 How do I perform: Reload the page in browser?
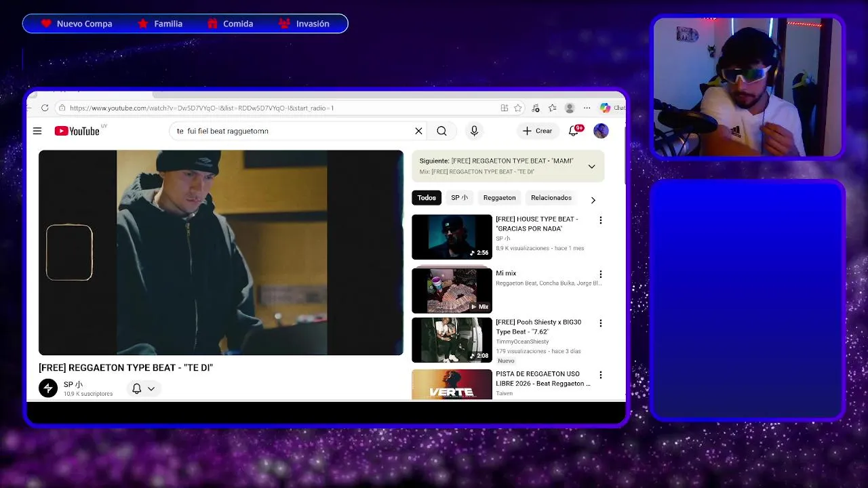click(45, 108)
